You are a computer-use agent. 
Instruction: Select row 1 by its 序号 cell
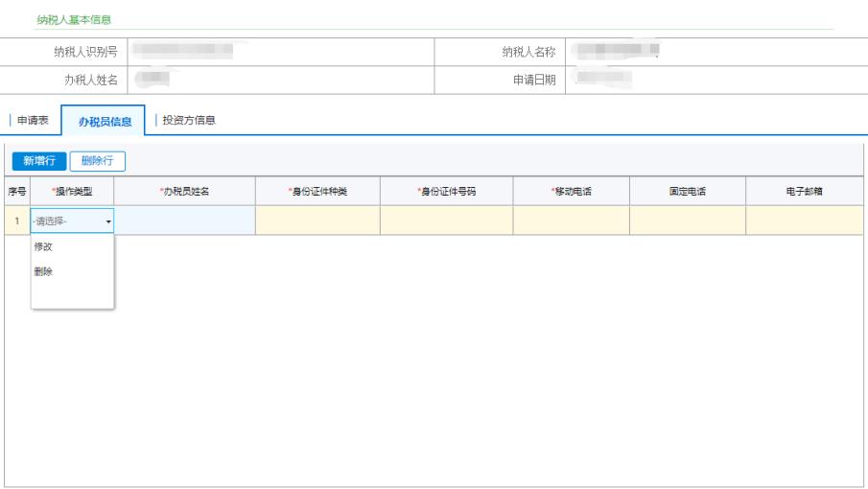[16, 221]
